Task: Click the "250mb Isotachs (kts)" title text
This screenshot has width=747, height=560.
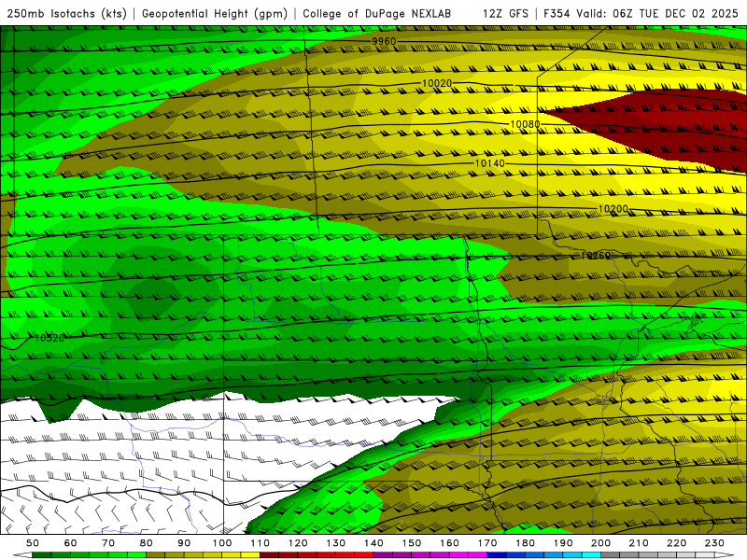Action: [66, 13]
